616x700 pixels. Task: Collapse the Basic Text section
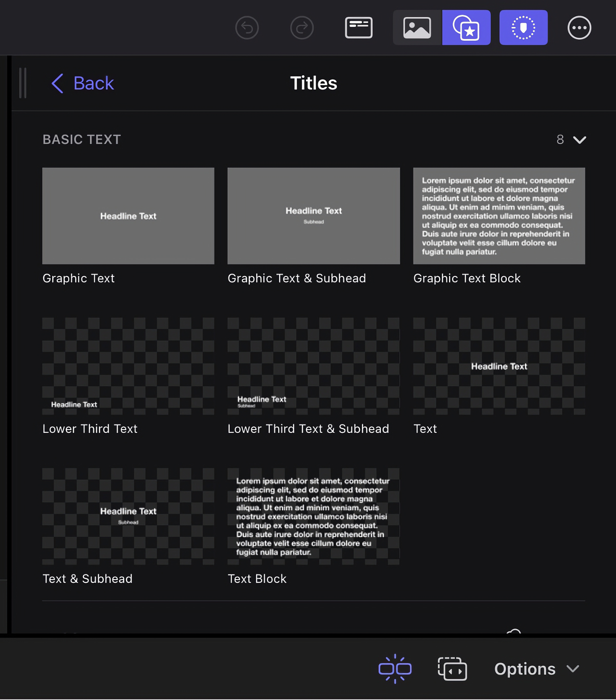579,140
